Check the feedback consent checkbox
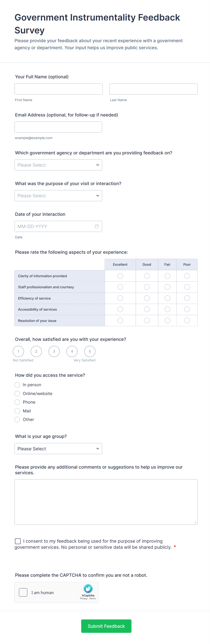The image size is (210, 644). pos(18,541)
